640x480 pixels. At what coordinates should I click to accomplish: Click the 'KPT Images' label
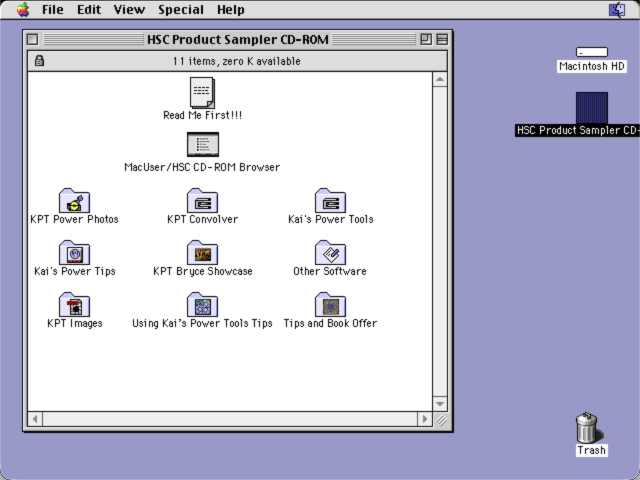tap(75, 323)
